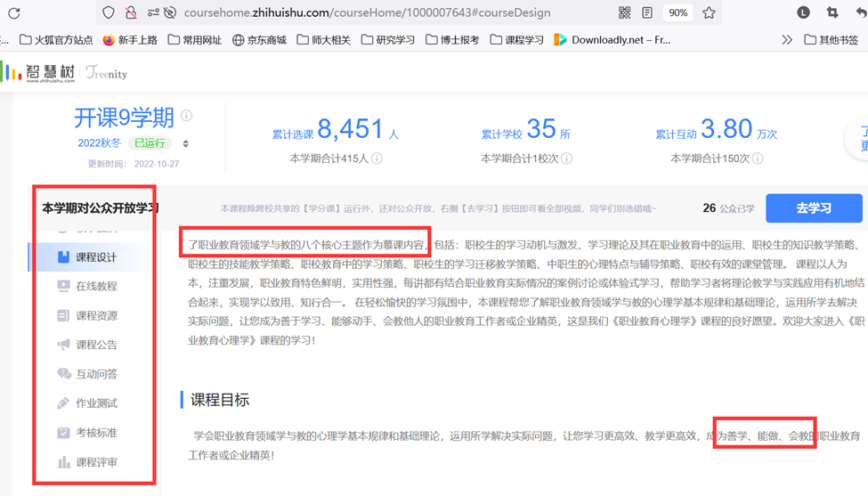
Task: Click the bookmark icon beside 课程设计
Action: tap(64, 256)
